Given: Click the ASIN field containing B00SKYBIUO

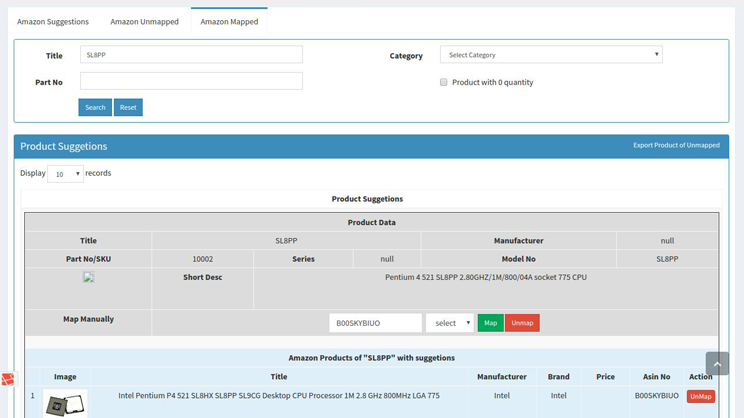Looking at the screenshot, I should [375, 323].
